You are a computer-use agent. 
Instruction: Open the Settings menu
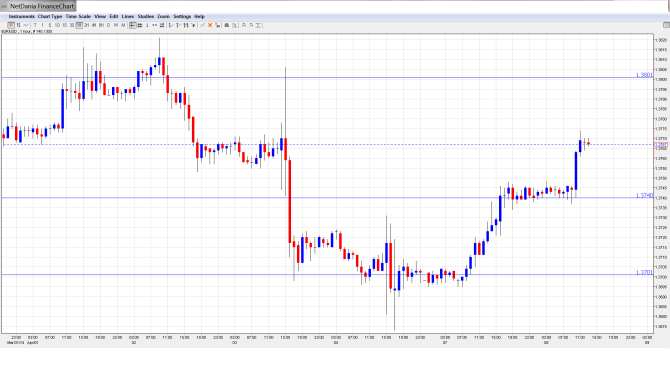click(182, 16)
